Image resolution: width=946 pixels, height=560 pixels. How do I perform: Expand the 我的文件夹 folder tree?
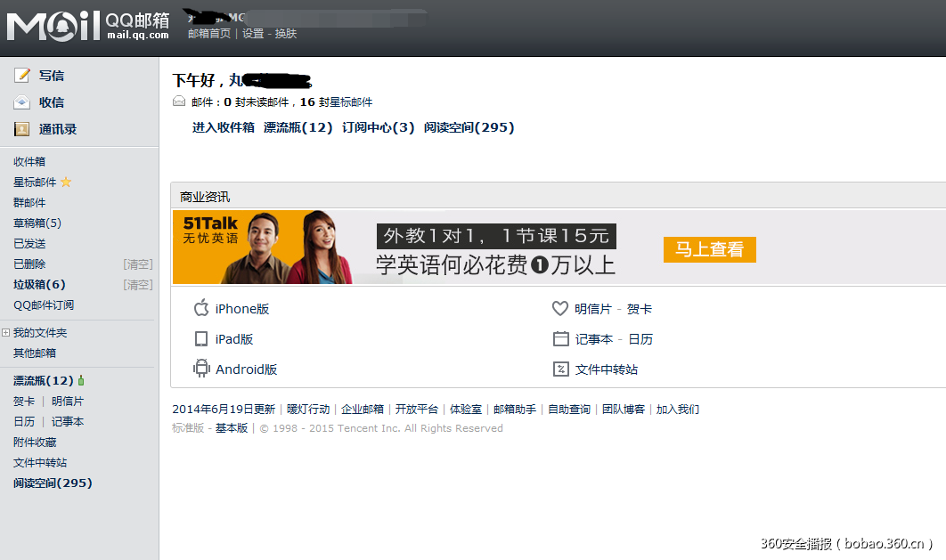point(6,332)
